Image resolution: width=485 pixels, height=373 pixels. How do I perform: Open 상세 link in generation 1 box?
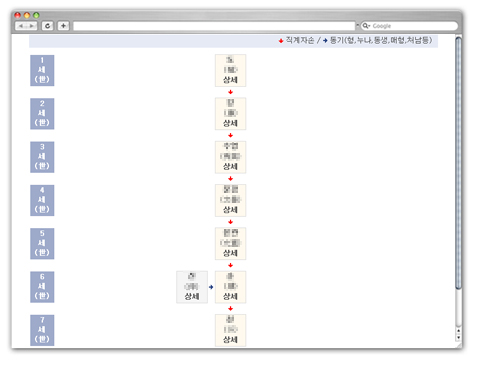[x=230, y=80]
